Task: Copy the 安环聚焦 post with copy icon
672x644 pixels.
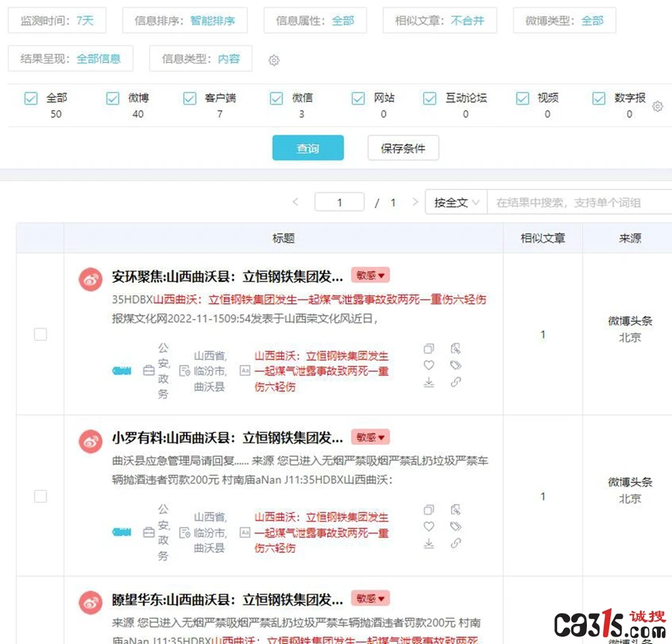Action: [x=429, y=348]
